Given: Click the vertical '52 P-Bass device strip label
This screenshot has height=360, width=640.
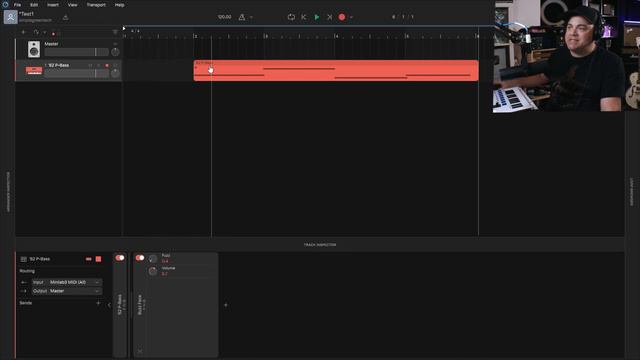Looking at the screenshot, I should 120,304.
